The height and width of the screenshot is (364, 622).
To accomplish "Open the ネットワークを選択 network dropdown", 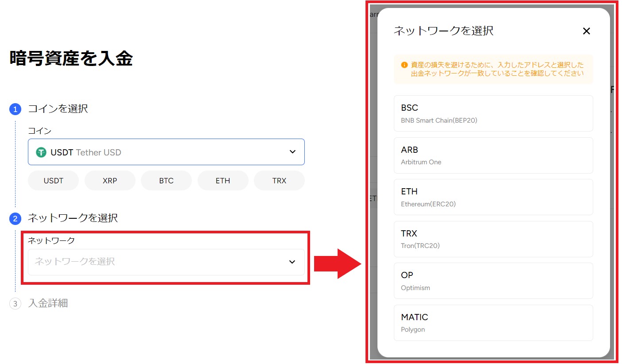I will coord(166,262).
